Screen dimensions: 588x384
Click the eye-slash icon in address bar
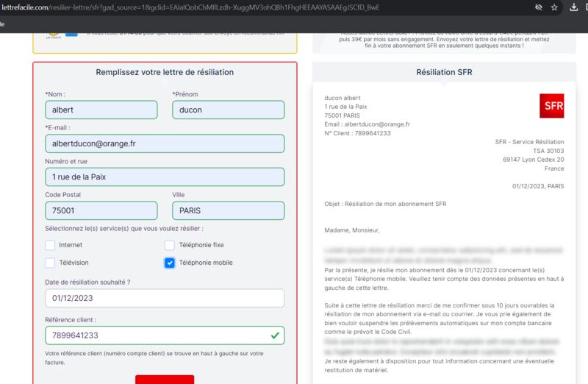pos(539,7)
